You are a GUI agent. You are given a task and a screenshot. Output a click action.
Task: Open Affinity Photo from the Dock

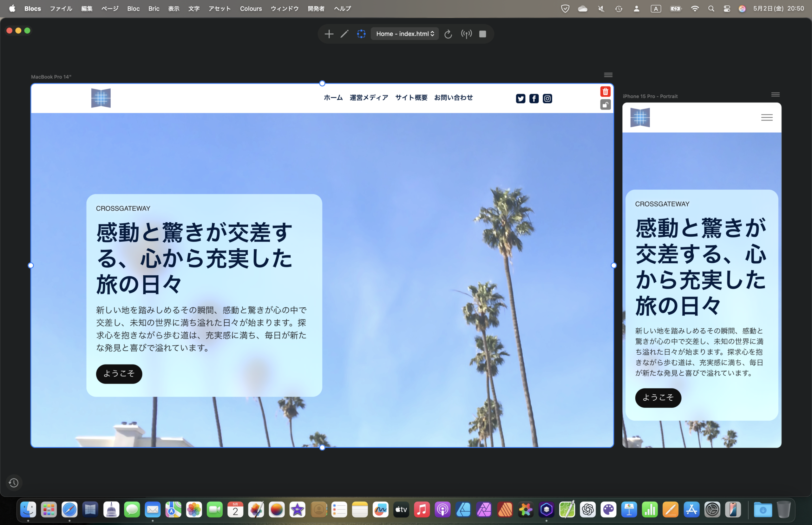point(484,510)
